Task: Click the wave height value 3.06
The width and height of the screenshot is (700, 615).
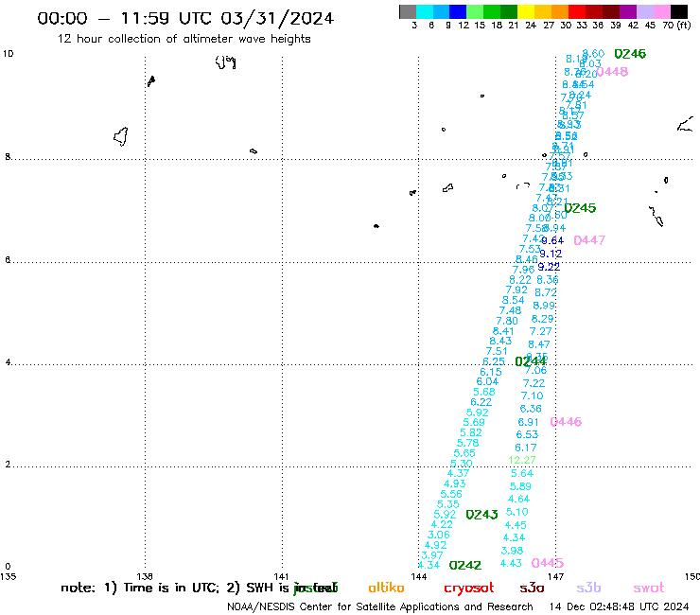Action: [438, 535]
